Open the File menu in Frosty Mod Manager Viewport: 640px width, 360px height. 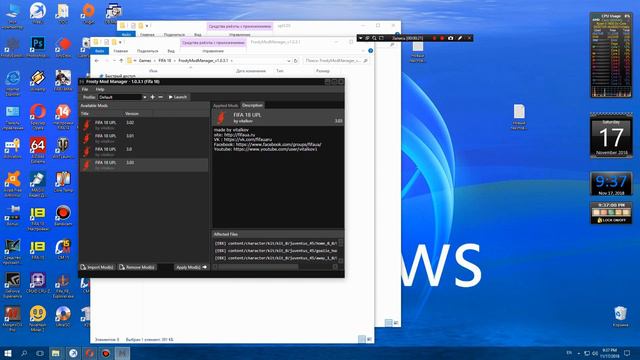click(85, 89)
